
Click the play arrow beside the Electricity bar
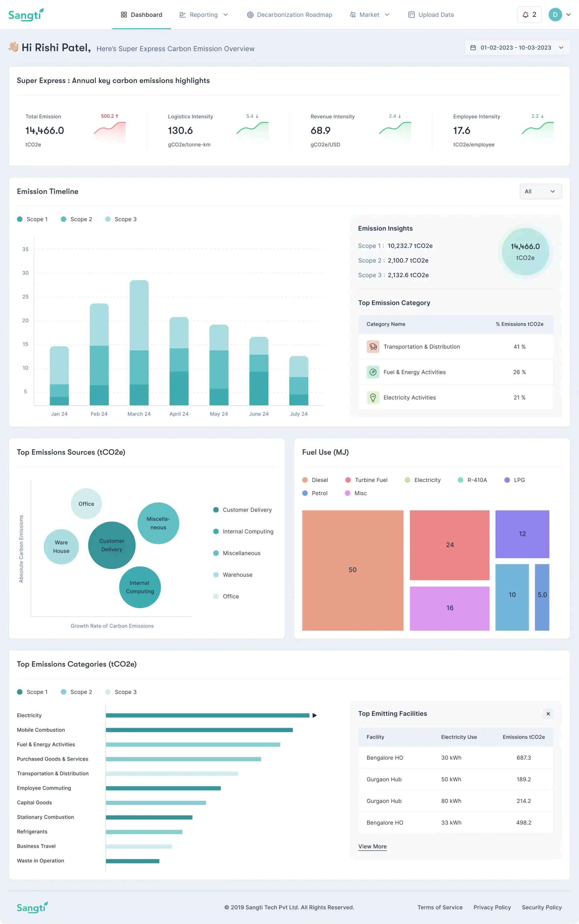[x=315, y=715]
